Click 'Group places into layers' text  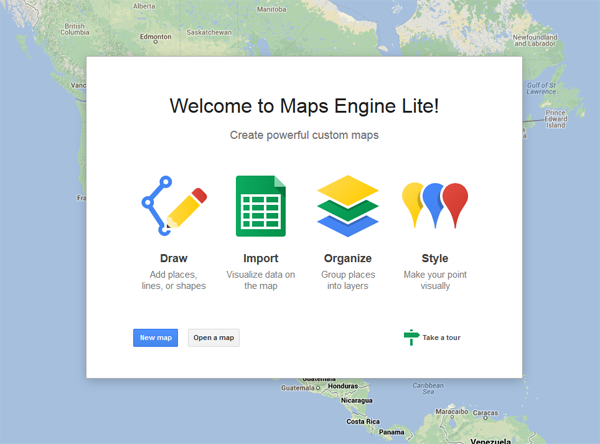tap(348, 280)
